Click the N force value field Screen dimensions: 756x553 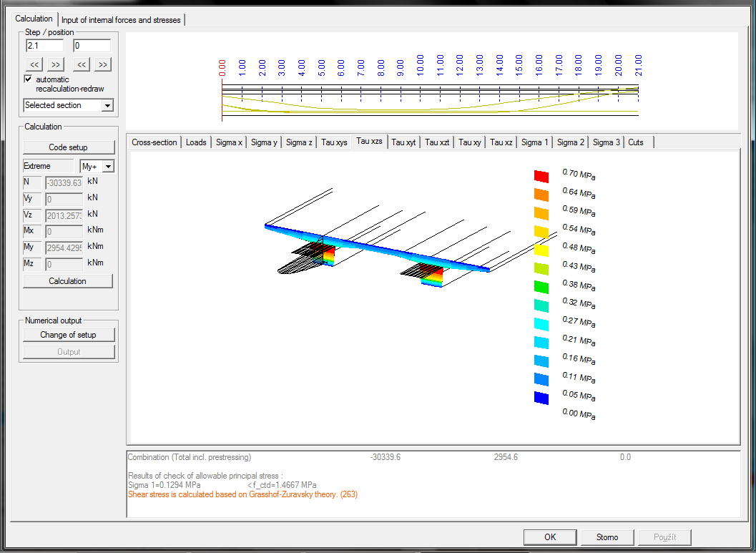[x=64, y=182]
